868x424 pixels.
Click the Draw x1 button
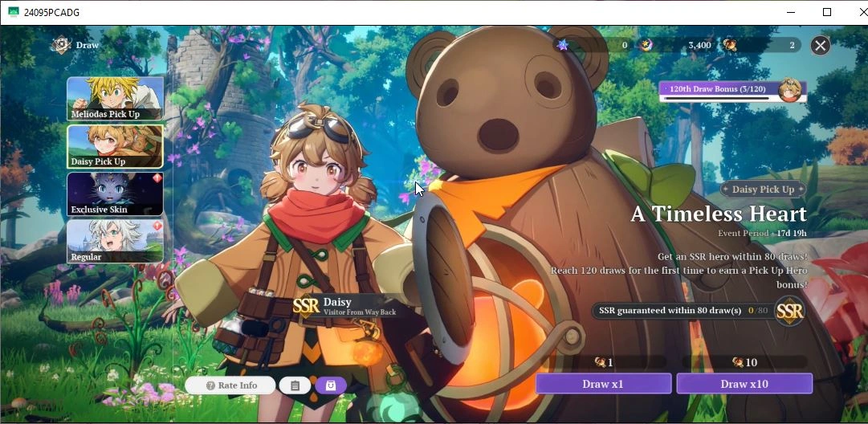click(603, 384)
